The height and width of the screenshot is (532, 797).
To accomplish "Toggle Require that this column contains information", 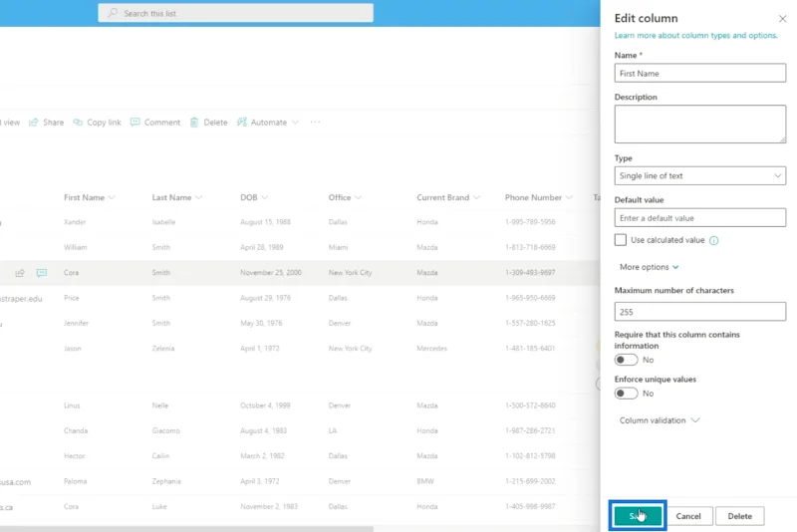I will pyautogui.click(x=626, y=360).
